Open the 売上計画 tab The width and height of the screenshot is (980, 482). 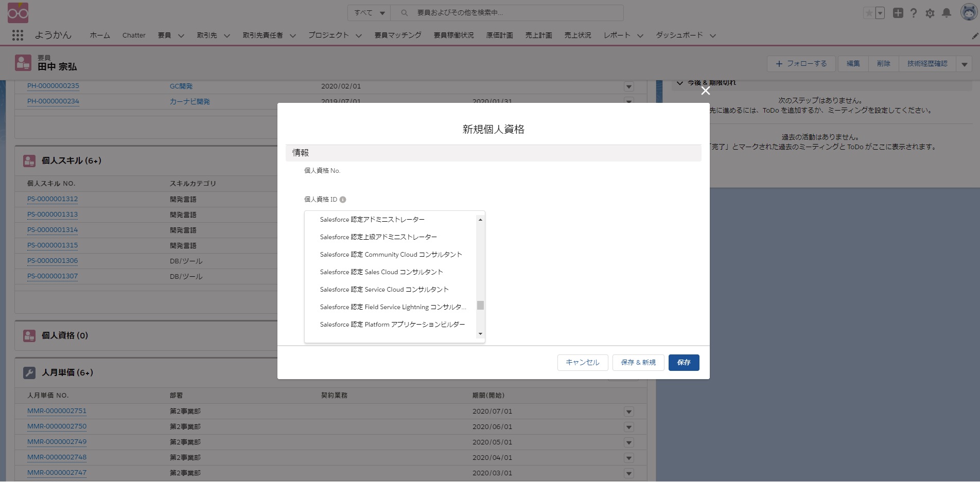point(539,35)
